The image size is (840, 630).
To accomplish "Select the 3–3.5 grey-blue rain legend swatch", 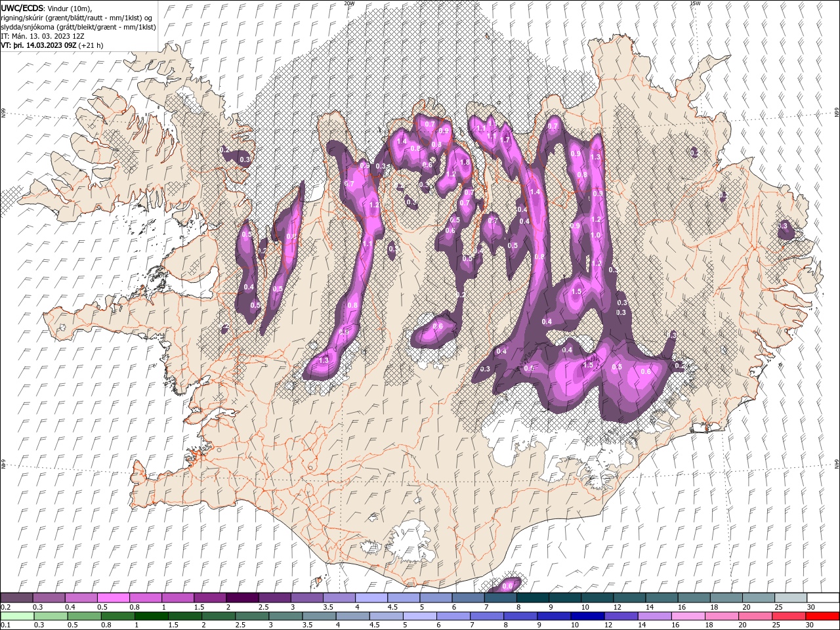I will [285, 616].
